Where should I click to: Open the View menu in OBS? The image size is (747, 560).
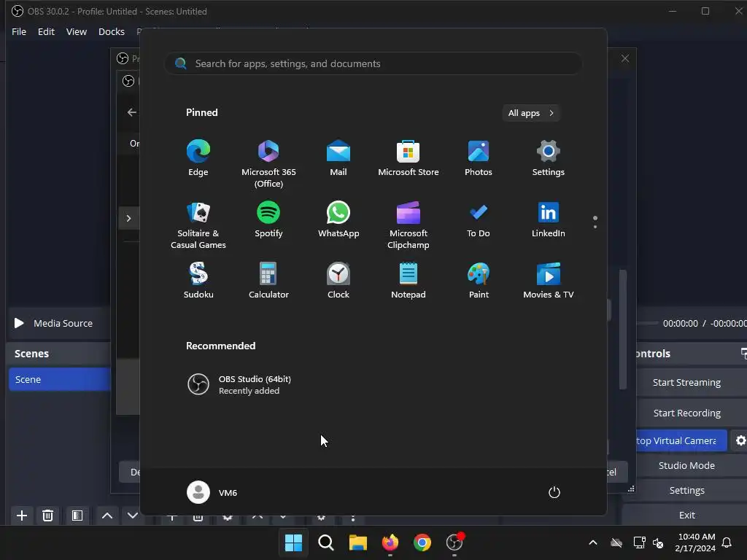76,31
